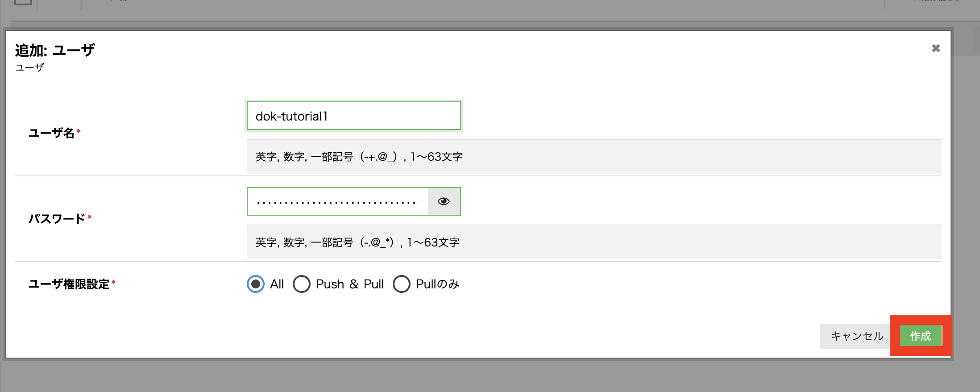Select the Pullのみ radio button

point(402,284)
